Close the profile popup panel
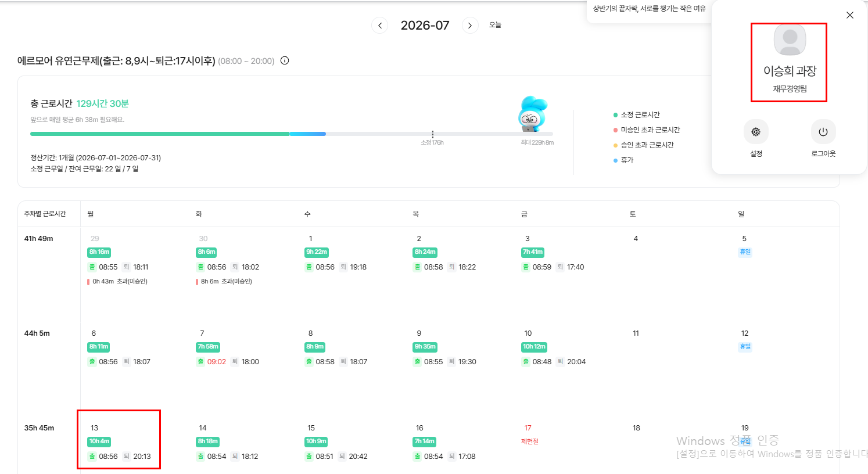868x474 pixels. pos(850,15)
